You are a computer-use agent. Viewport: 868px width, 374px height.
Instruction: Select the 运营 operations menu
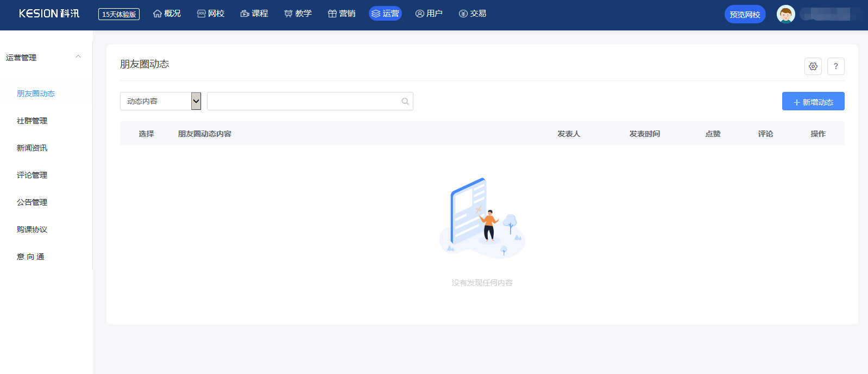pyautogui.click(x=385, y=14)
